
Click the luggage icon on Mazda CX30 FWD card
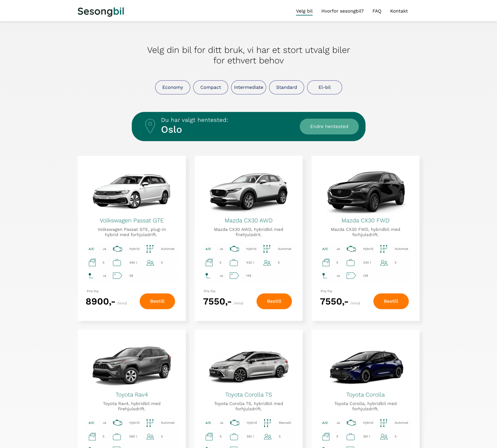pos(350,263)
